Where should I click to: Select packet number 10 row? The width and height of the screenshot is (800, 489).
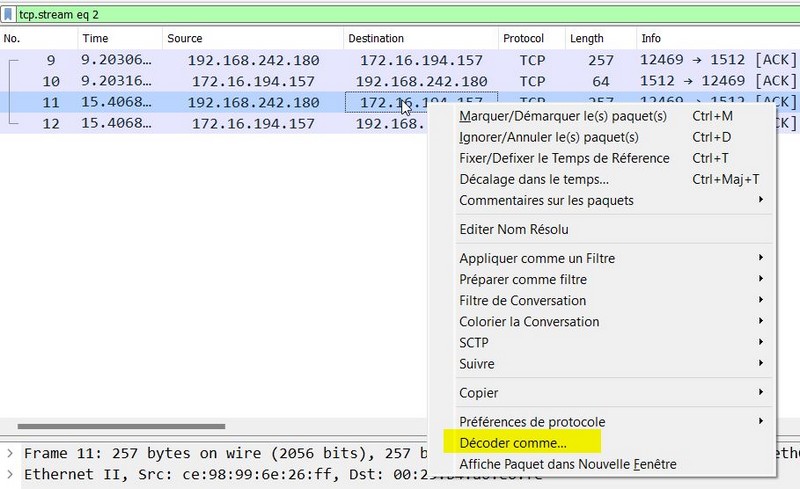400,81
